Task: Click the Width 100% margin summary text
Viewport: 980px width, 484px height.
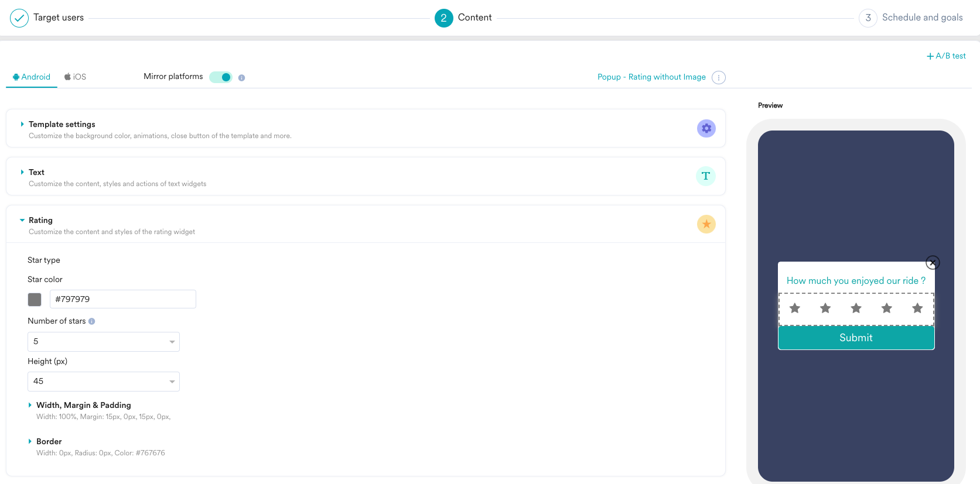Action: (103, 417)
